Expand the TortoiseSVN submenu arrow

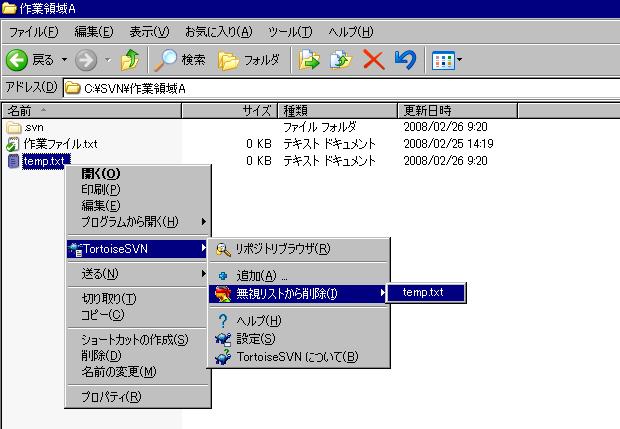coord(203,248)
